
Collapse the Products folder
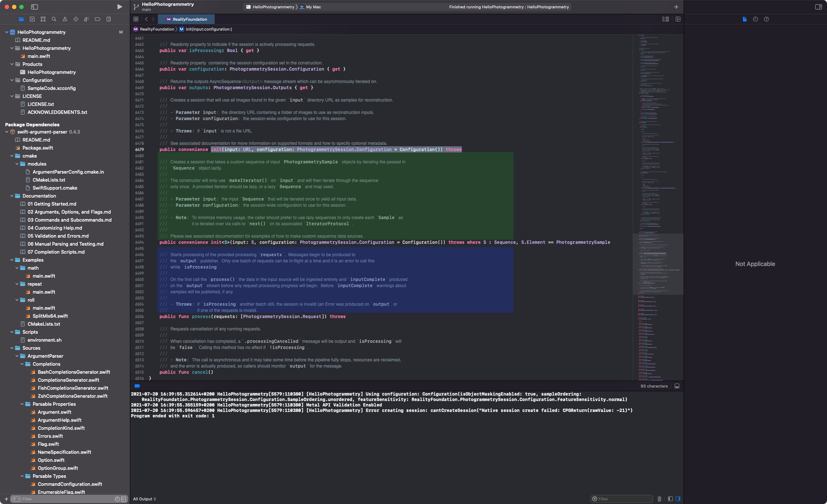pos(12,64)
